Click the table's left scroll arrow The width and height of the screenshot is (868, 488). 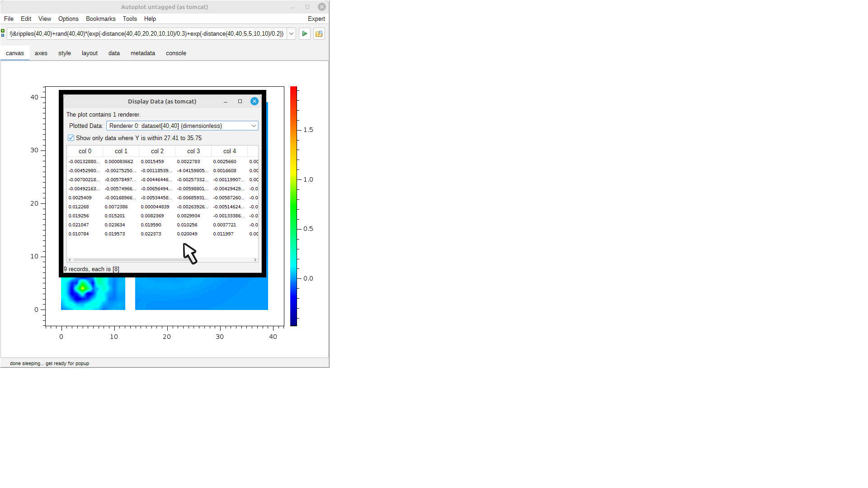(x=70, y=260)
